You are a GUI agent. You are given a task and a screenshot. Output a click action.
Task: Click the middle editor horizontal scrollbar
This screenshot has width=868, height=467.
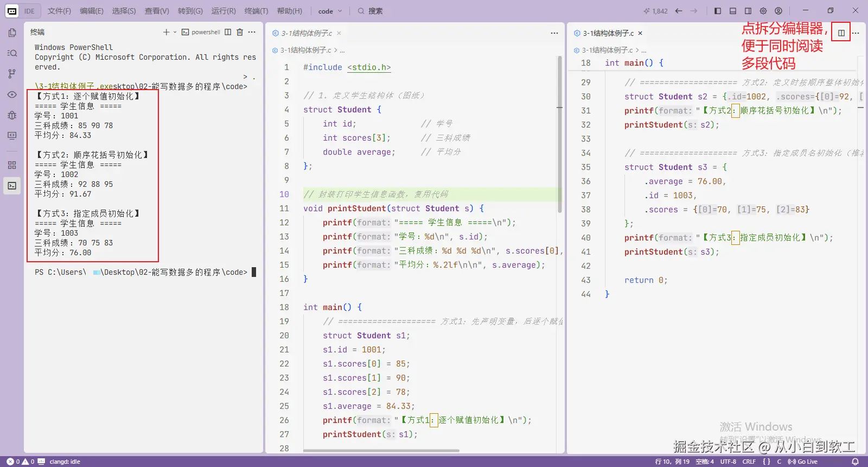click(381, 451)
